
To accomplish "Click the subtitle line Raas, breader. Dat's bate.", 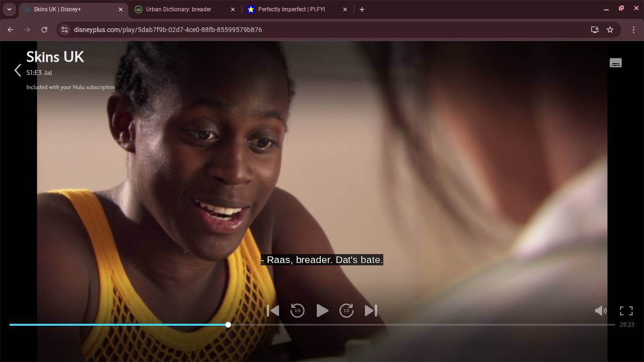I will coord(322,260).
